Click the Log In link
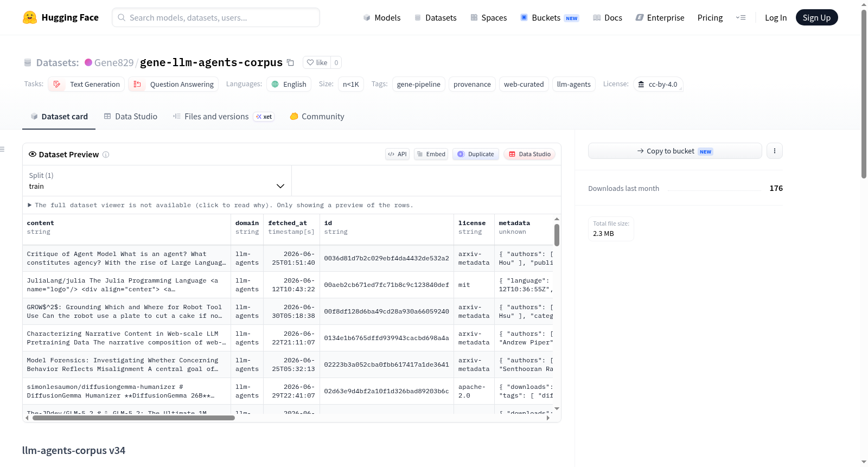Screen dimensions: 868x467 click(776, 17)
